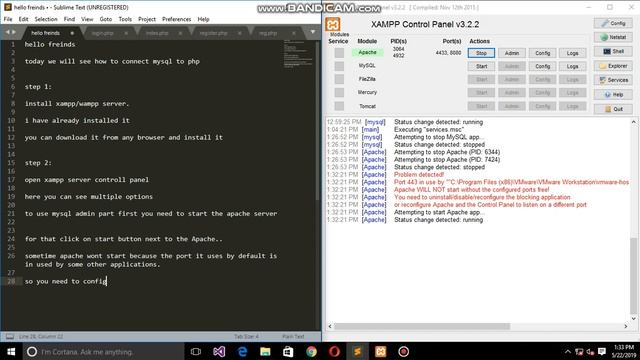Screen dimensions: 640x360
Task: Start the MySQL module
Action: click(x=481, y=66)
